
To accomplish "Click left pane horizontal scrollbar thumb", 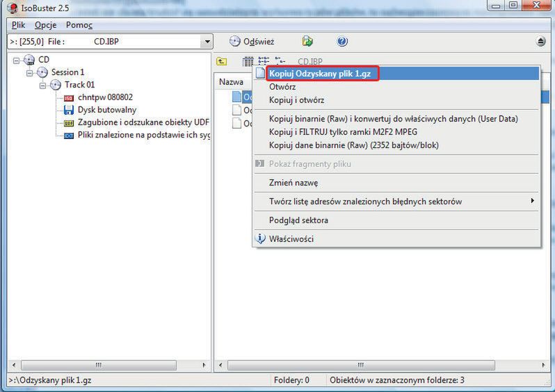I will click(98, 365).
